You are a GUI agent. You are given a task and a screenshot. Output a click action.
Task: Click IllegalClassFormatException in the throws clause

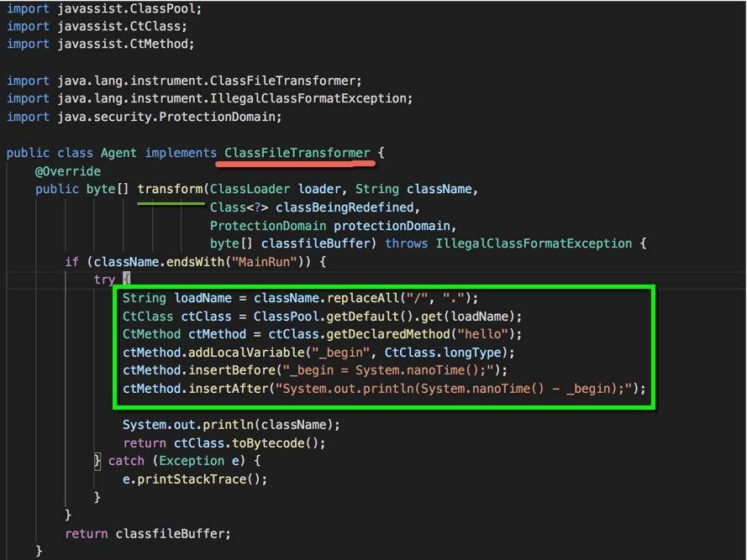tap(534, 243)
